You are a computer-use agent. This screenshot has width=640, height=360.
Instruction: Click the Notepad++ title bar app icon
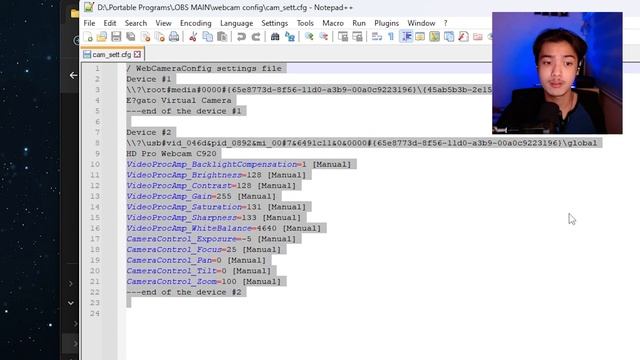(x=89, y=7)
